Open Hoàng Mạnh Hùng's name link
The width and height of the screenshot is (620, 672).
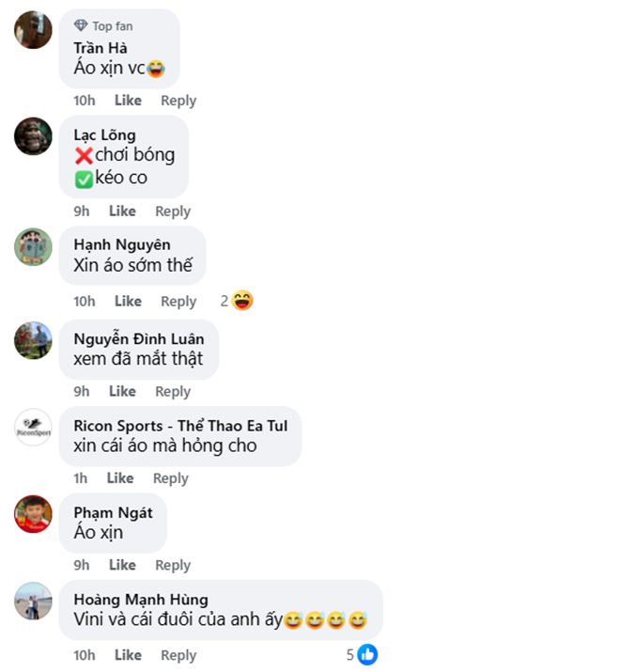tap(141, 599)
